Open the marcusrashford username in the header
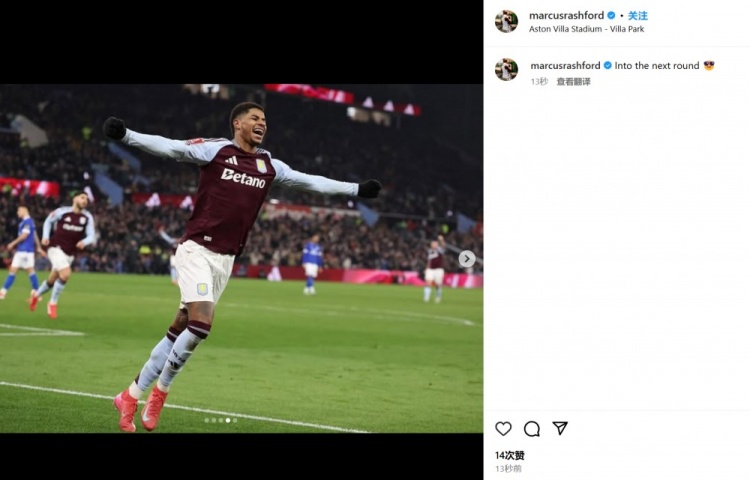 point(566,16)
